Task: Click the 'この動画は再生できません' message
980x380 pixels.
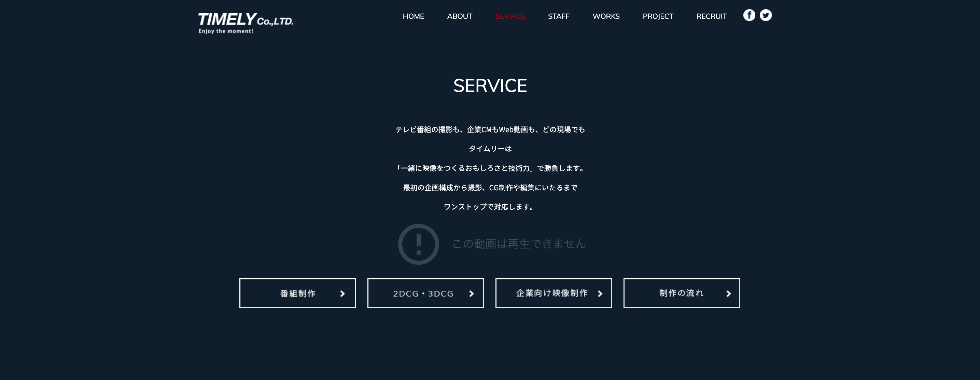Action: [x=519, y=244]
